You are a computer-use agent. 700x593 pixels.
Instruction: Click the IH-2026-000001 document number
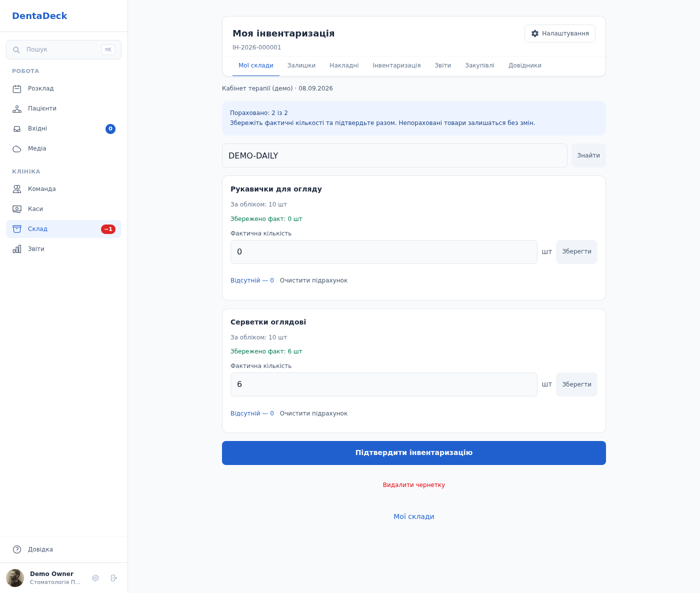(257, 47)
